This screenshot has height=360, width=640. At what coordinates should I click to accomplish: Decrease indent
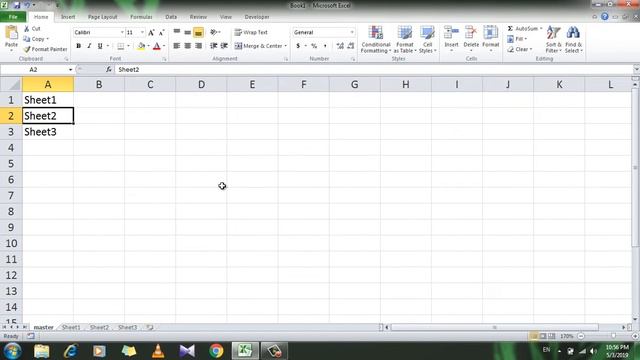point(213,46)
